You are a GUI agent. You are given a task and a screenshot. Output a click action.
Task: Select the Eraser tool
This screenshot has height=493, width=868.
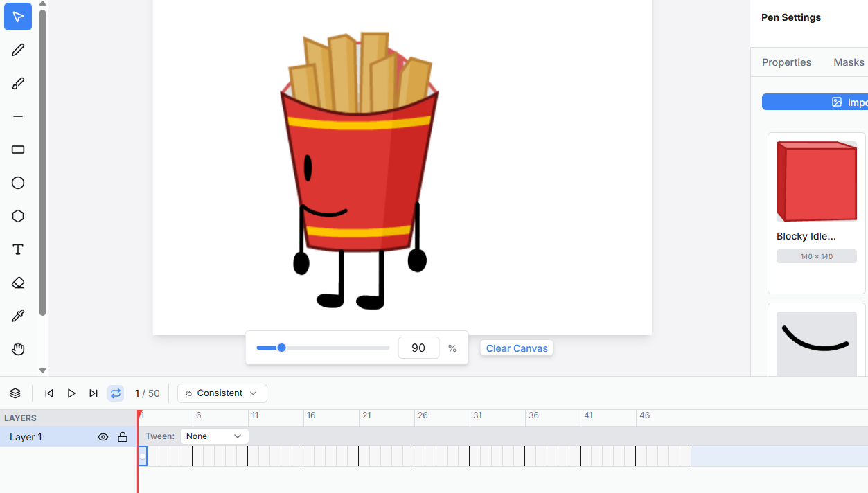tap(18, 283)
